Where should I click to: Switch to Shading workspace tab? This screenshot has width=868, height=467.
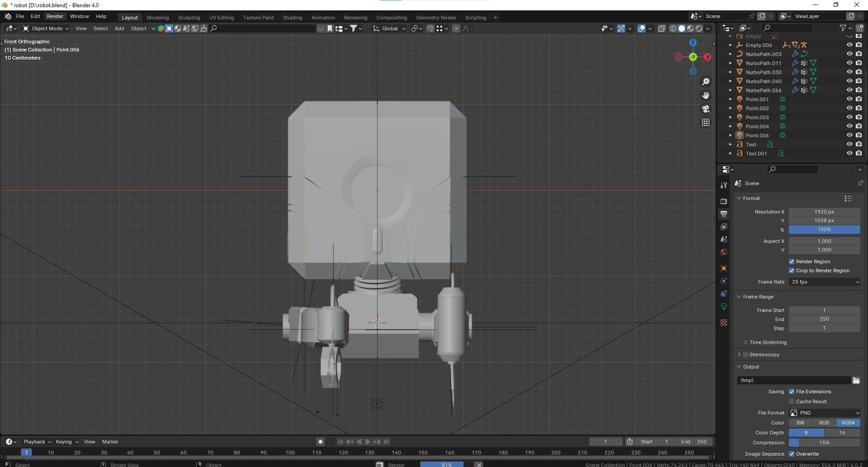click(292, 18)
